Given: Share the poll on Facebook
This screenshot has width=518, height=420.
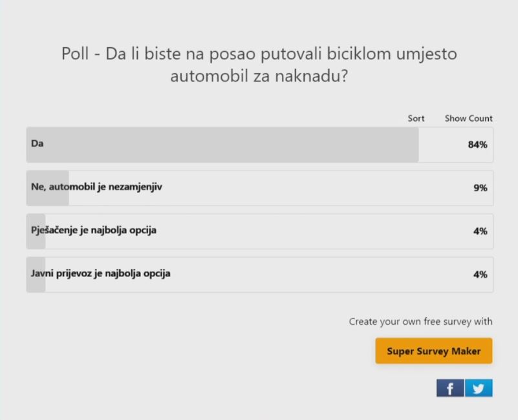Looking at the screenshot, I should 450,388.
